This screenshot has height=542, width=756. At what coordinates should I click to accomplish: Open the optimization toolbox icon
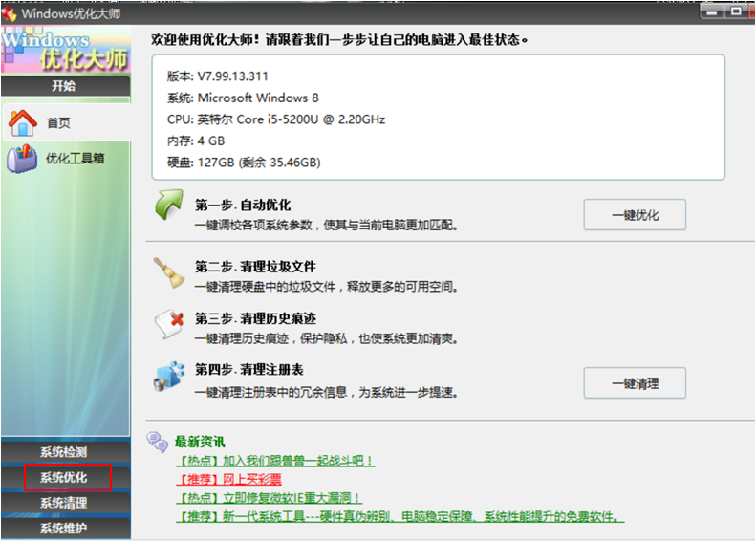click(22, 159)
